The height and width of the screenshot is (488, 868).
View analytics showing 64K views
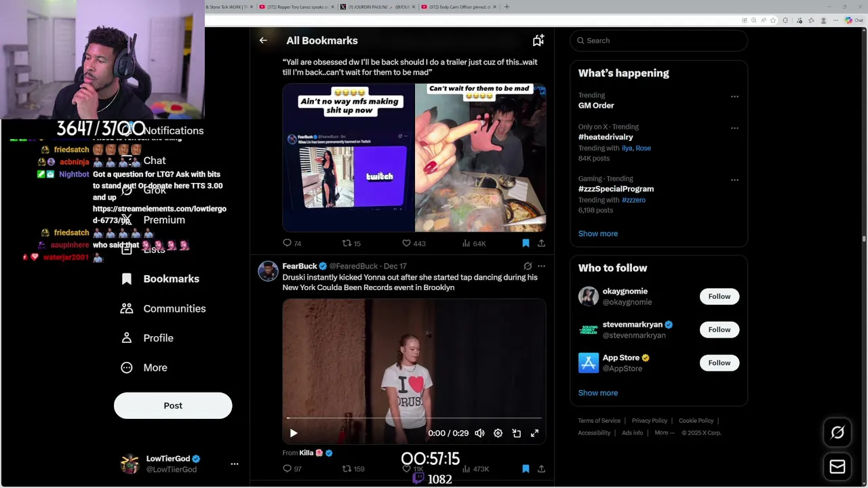pyautogui.click(x=474, y=243)
